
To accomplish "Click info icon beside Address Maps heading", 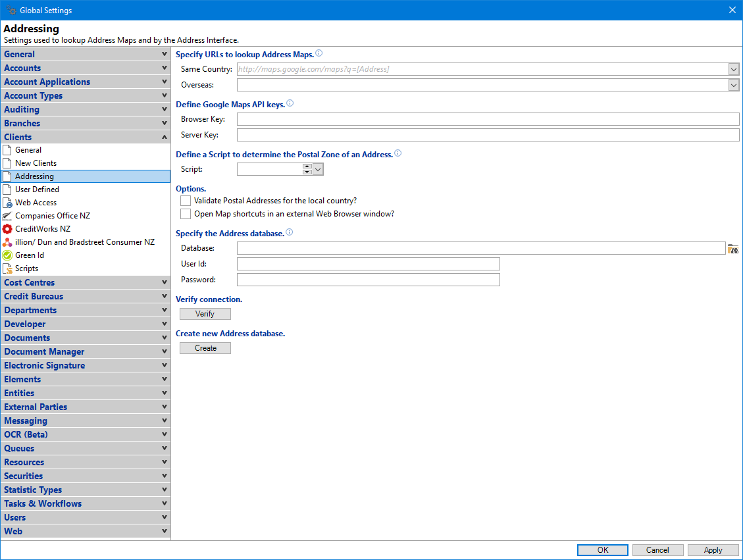I will (x=319, y=53).
